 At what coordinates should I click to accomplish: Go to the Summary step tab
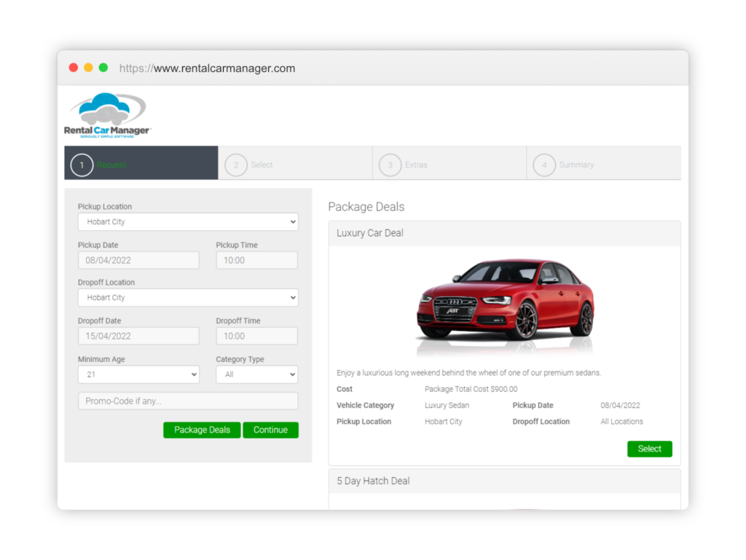604,163
